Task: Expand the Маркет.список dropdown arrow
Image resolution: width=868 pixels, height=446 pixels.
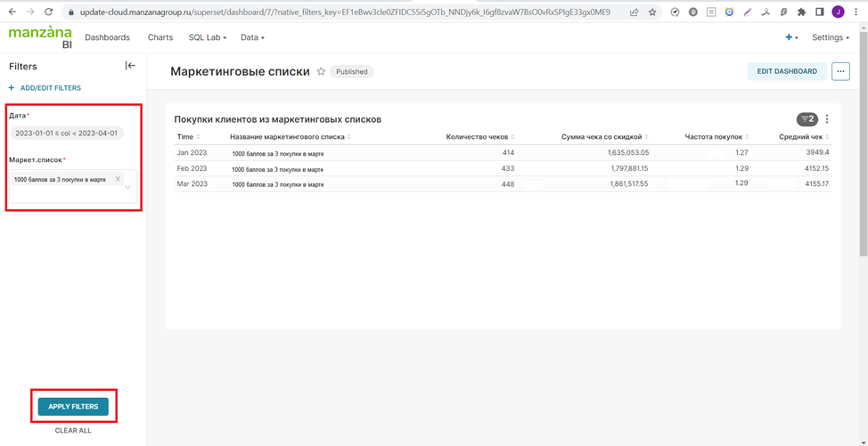Action: (x=127, y=187)
